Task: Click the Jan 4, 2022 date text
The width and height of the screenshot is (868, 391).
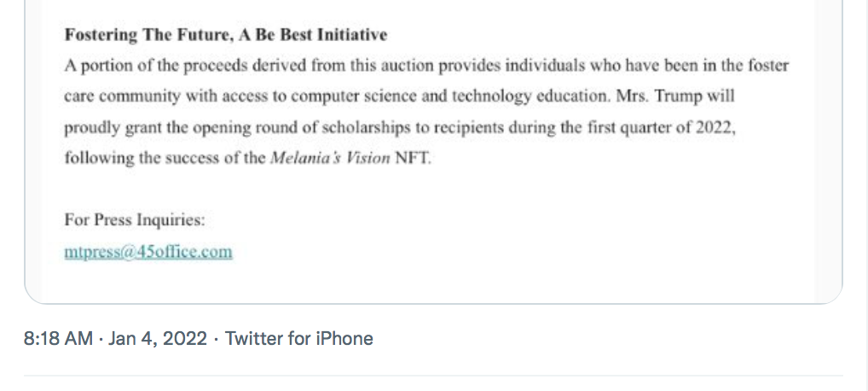Action: [x=158, y=338]
